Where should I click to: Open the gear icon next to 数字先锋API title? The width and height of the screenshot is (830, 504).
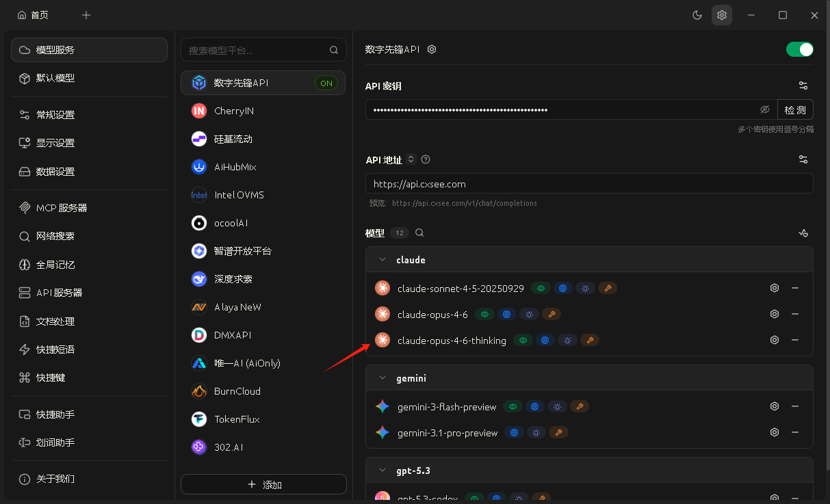432,49
